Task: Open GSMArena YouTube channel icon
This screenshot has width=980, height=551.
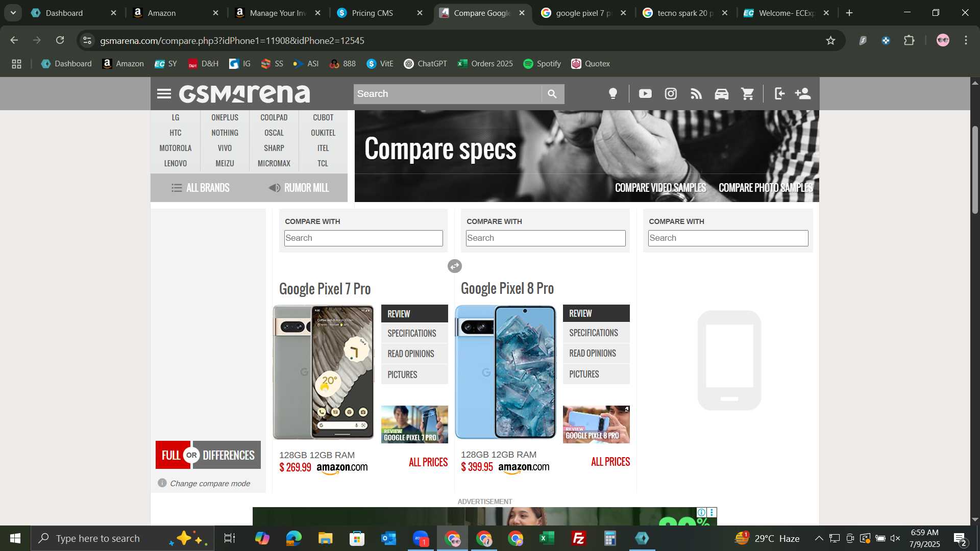Action: click(x=645, y=94)
